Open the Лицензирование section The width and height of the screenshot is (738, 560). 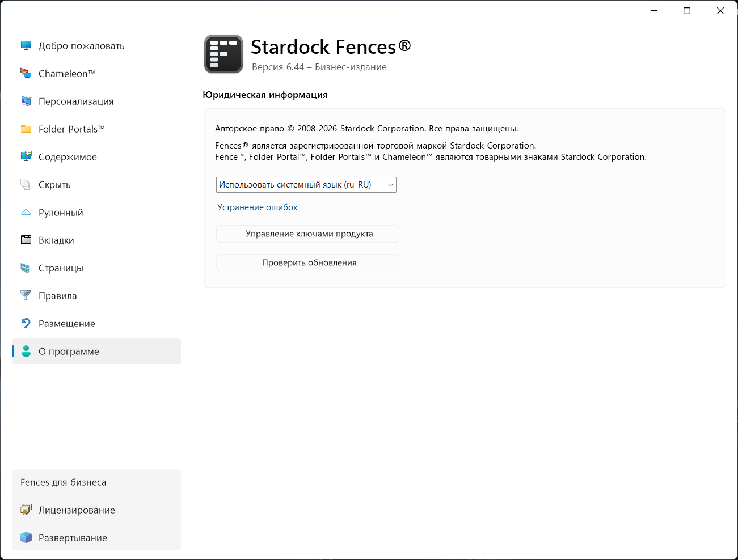(77, 510)
